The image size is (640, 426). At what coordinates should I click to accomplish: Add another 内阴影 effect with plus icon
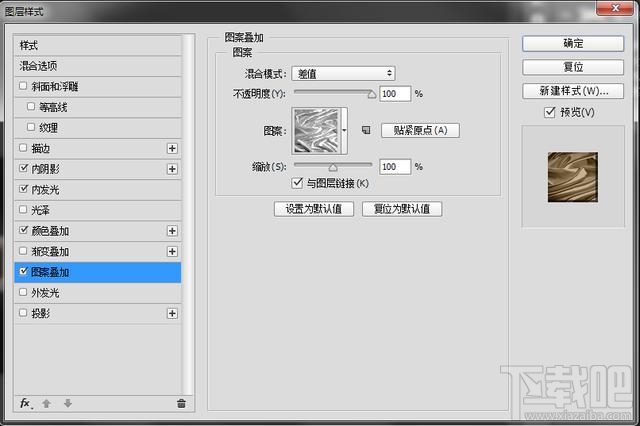[172, 169]
